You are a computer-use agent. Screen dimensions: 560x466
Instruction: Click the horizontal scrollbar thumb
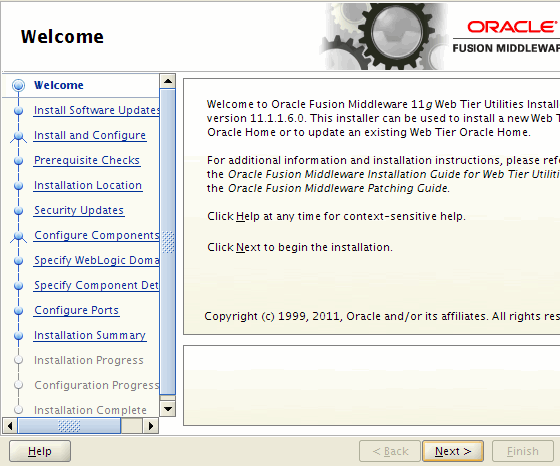click(69, 426)
